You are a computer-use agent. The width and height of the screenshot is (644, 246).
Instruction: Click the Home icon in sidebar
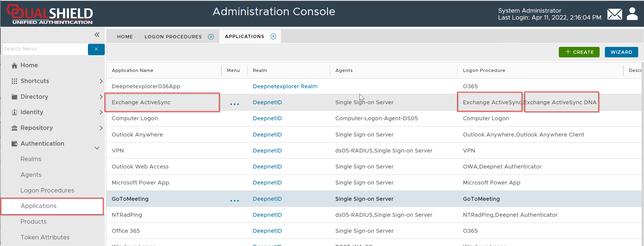tap(15, 65)
